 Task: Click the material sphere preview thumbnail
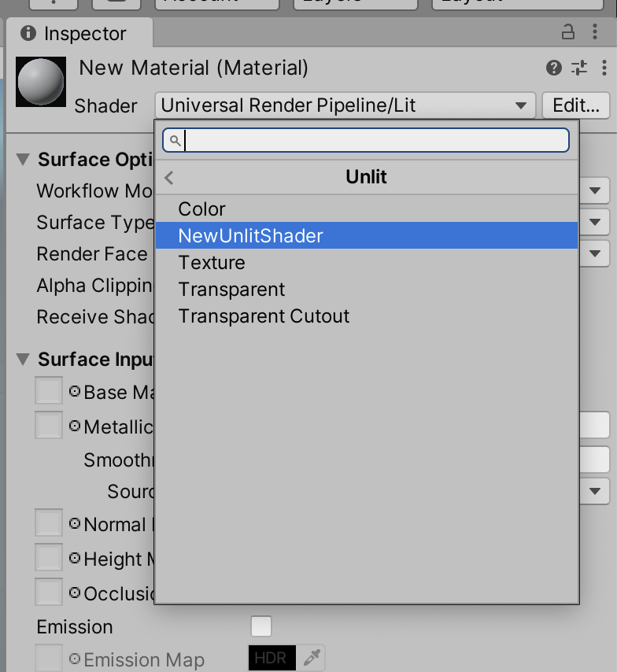pos(41,81)
